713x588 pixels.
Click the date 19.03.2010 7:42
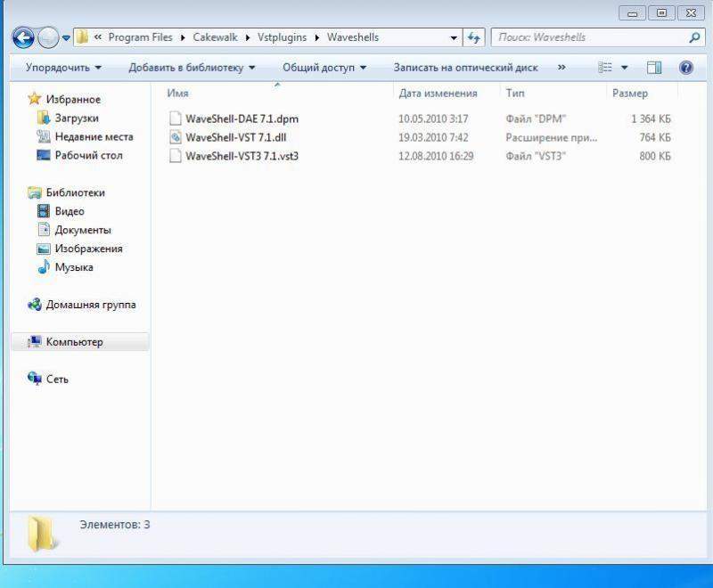pos(433,138)
